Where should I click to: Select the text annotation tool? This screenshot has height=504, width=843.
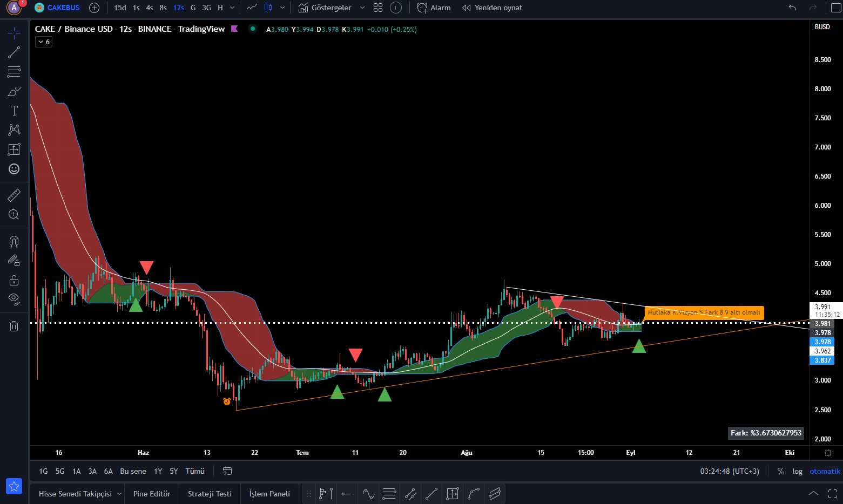(x=14, y=111)
